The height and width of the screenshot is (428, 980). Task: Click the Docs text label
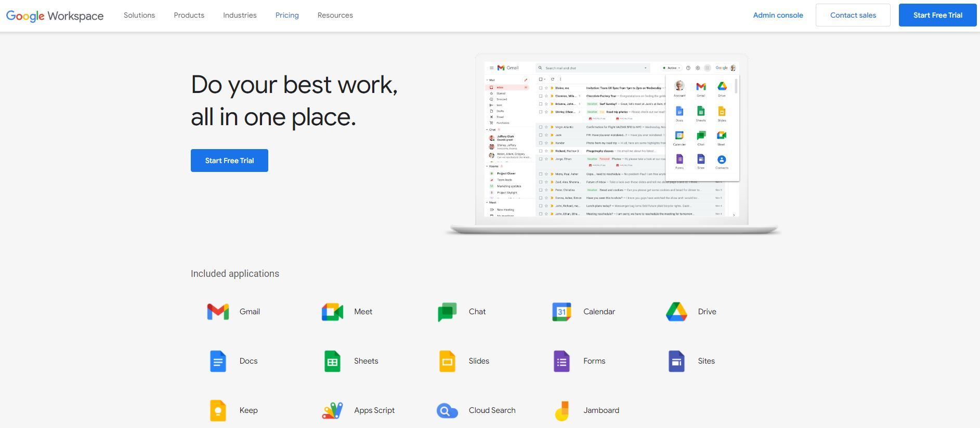pyautogui.click(x=249, y=361)
